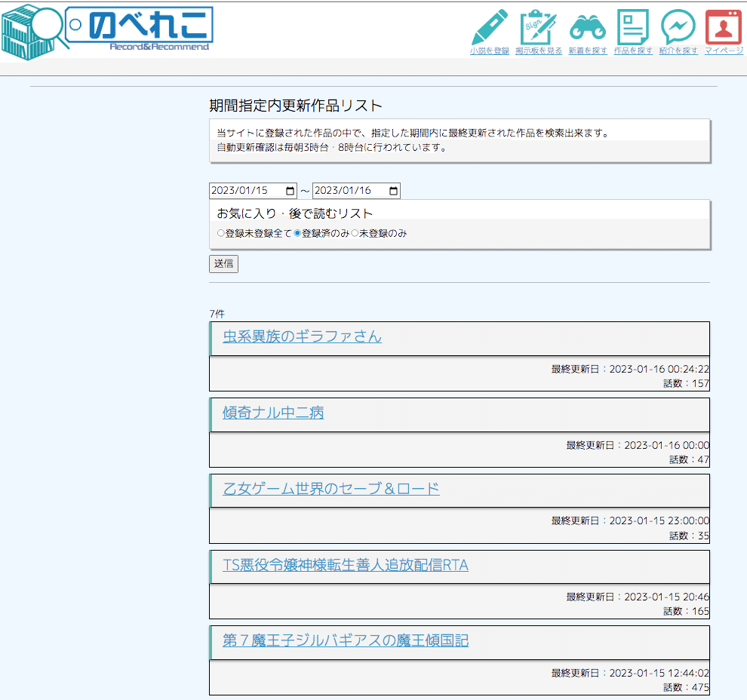Click 話数：165 episode count

(686, 611)
